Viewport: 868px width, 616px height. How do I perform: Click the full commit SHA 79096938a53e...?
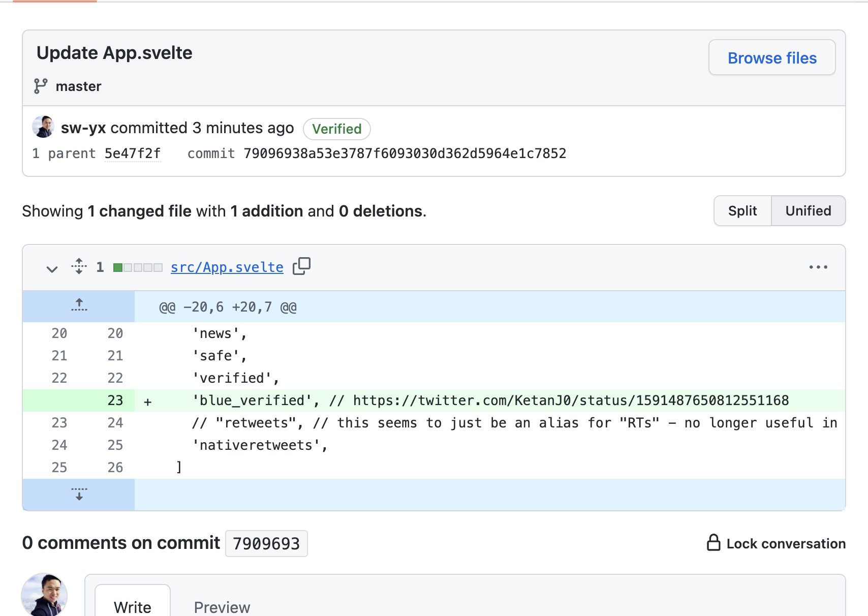[405, 153]
